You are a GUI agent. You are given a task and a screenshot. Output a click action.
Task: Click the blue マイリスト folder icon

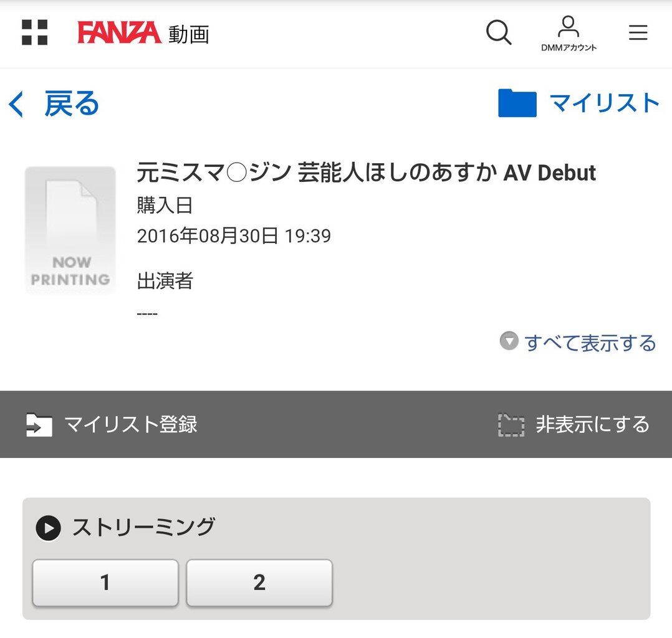click(x=517, y=103)
